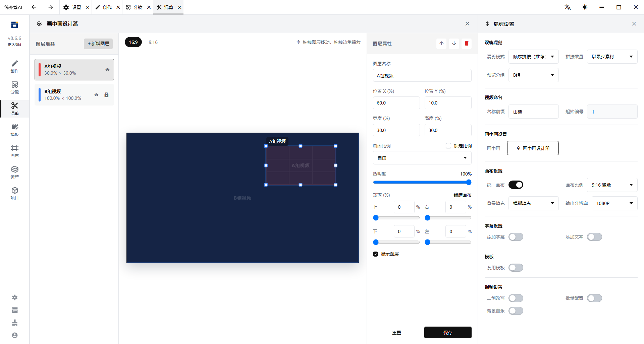Click the 保存 button
The height and width of the screenshot is (344, 644).
pyautogui.click(x=448, y=332)
